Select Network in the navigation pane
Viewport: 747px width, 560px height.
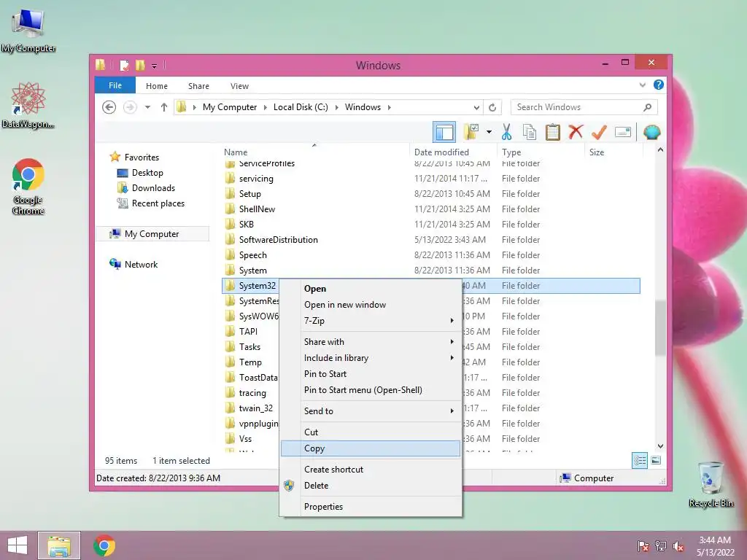coord(141,264)
